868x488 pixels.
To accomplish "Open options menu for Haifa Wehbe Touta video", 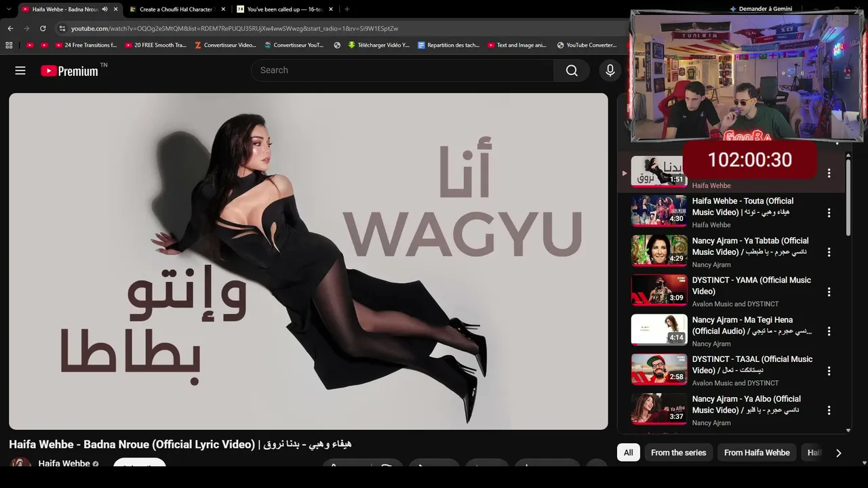I will pyautogui.click(x=829, y=213).
